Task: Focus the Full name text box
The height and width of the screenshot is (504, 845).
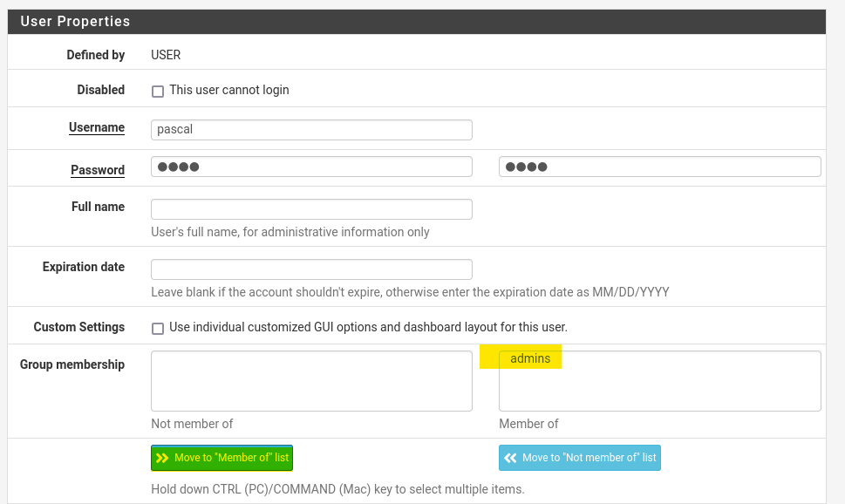Action: (311, 209)
